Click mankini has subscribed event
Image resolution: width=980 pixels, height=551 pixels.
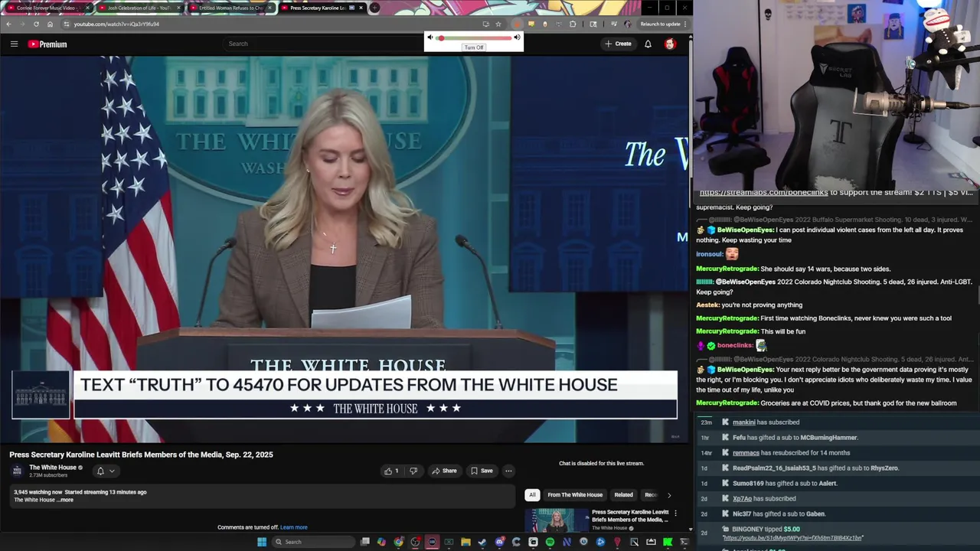pos(766,422)
